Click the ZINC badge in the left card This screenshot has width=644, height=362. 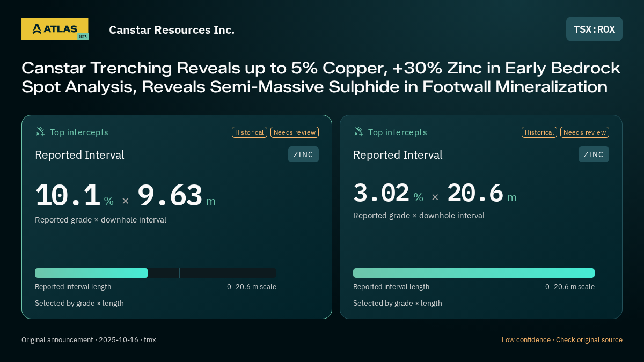(303, 154)
